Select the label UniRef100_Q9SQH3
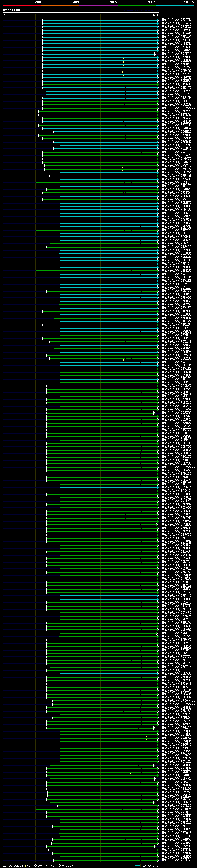This screenshot has width=197, height=868. click(x=176, y=732)
